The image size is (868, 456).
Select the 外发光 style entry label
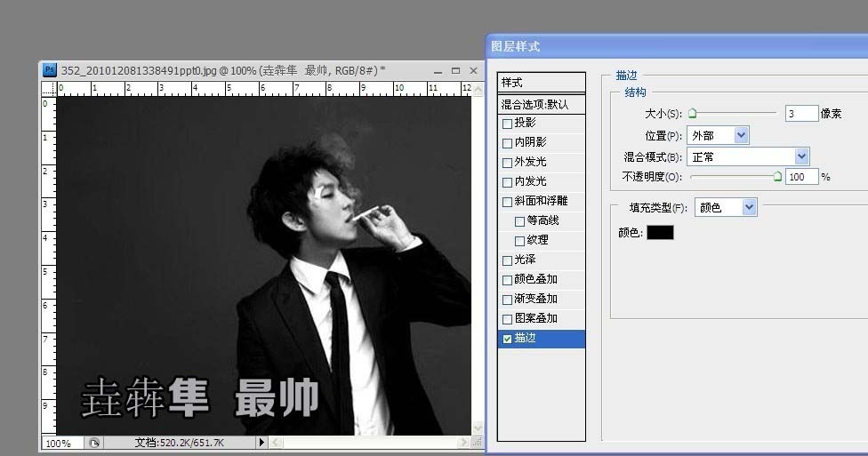[x=530, y=162]
